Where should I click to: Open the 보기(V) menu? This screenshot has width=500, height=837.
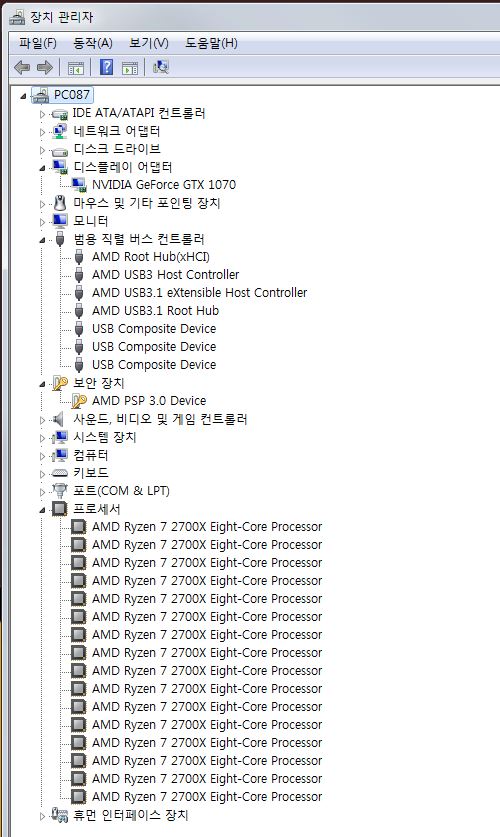[149, 43]
